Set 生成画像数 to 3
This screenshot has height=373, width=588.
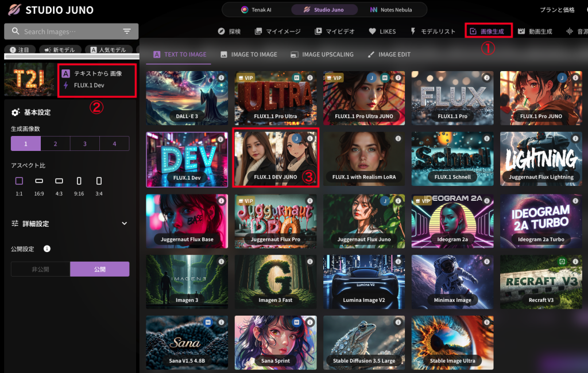tap(85, 143)
